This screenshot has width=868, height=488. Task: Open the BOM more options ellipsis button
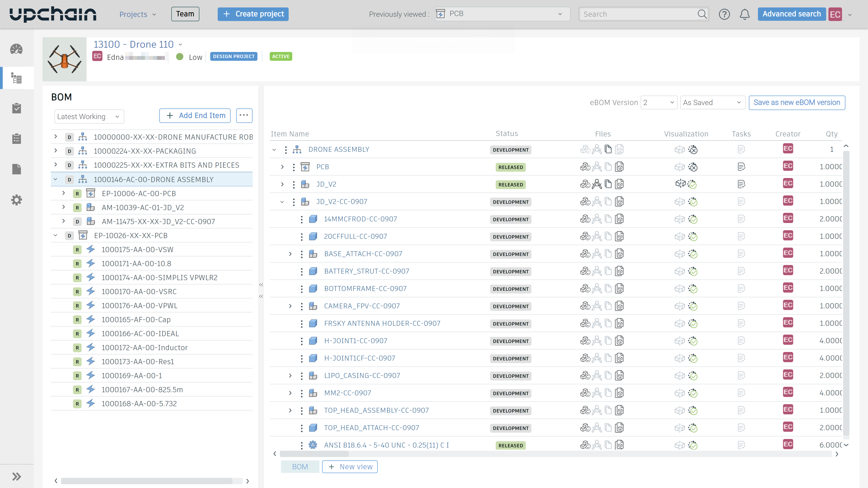(x=244, y=115)
